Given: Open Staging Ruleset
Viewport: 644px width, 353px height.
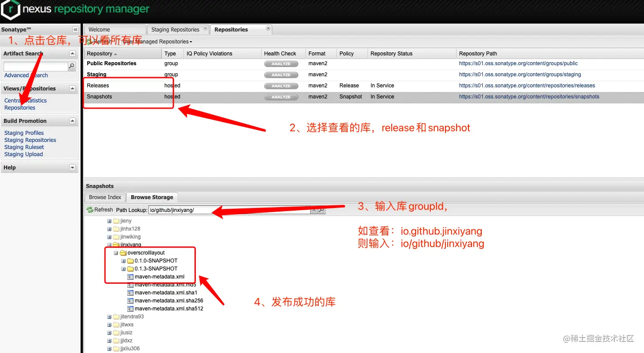Looking at the screenshot, I should click(24, 147).
